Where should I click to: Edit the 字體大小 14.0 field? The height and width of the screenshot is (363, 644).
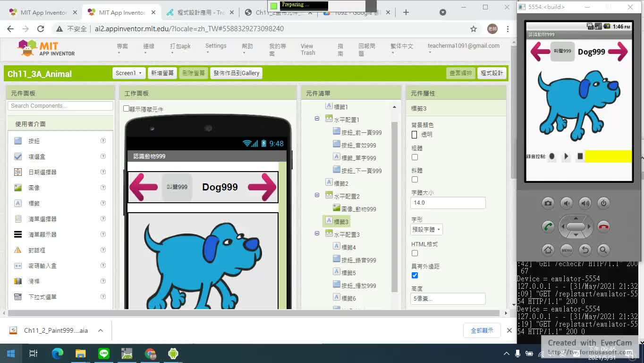pos(448,203)
